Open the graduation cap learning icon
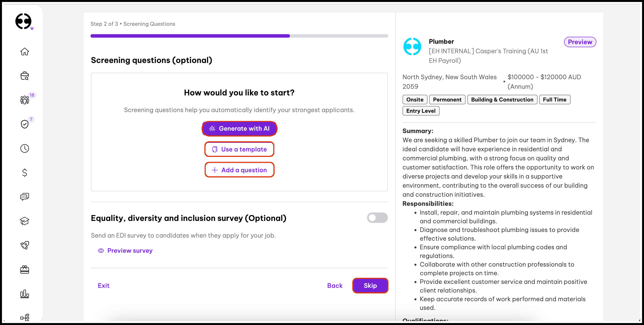The width and height of the screenshot is (644, 325). (x=24, y=221)
